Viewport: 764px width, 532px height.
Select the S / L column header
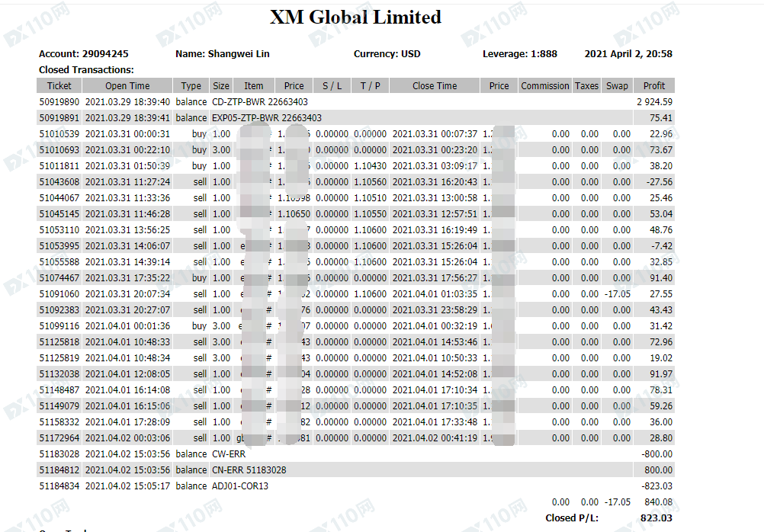(332, 85)
